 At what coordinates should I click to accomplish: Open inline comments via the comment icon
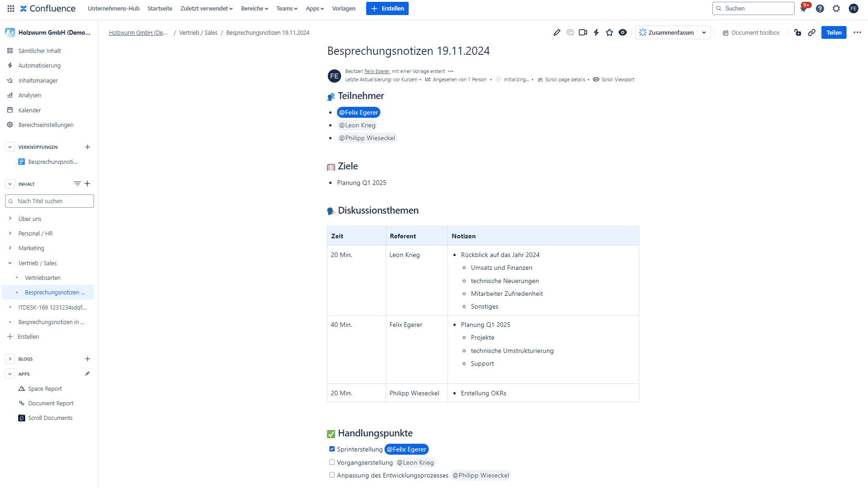point(570,32)
